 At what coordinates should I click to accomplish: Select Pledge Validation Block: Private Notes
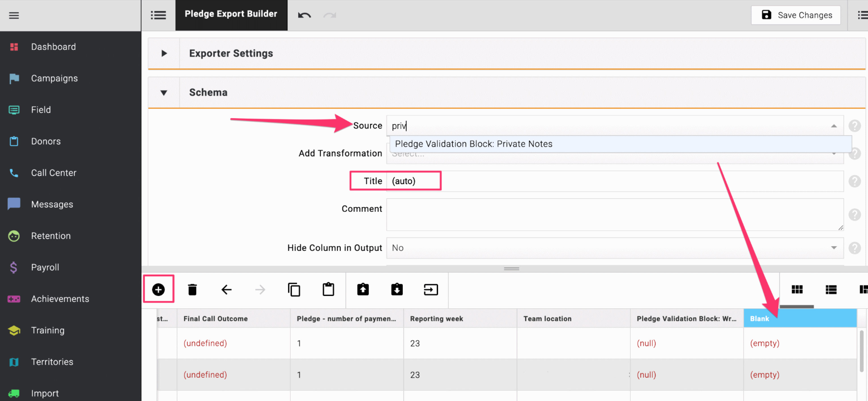click(x=620, y=144)
